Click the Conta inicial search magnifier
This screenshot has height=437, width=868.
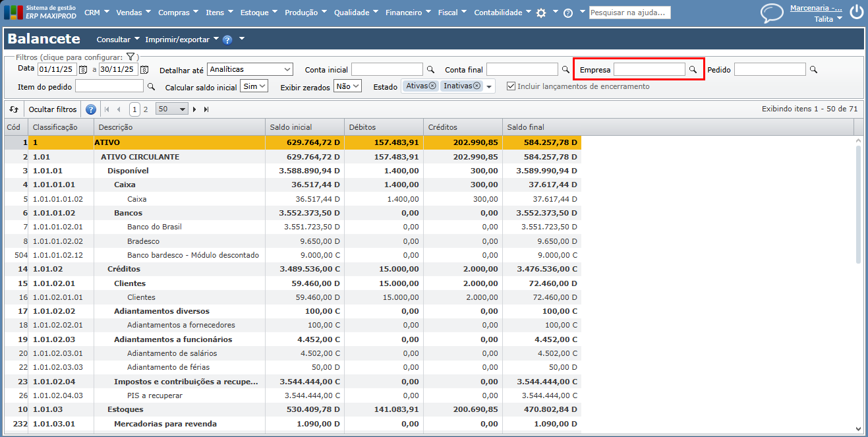click(430, 69)
